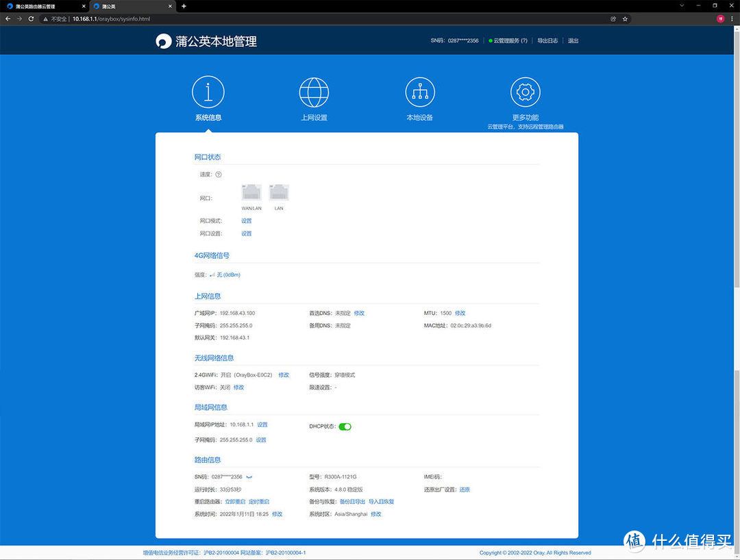Viewport: 740px width, 560px height.
Task: Click the browser bookmark star icon
Action: click(625, 19)
